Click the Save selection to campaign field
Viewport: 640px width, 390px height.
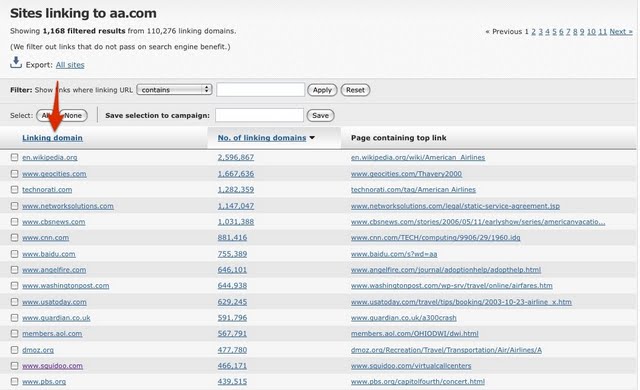click(259, 115)
